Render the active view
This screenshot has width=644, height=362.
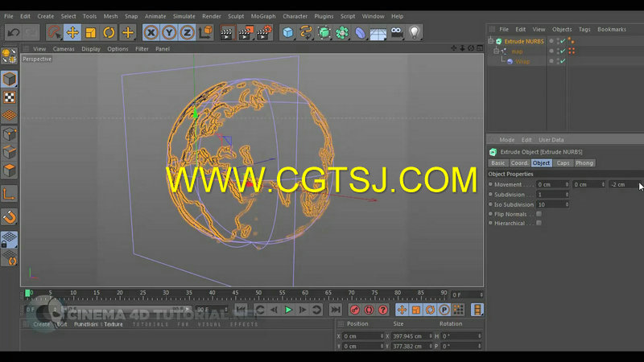(x=227, y=32)
